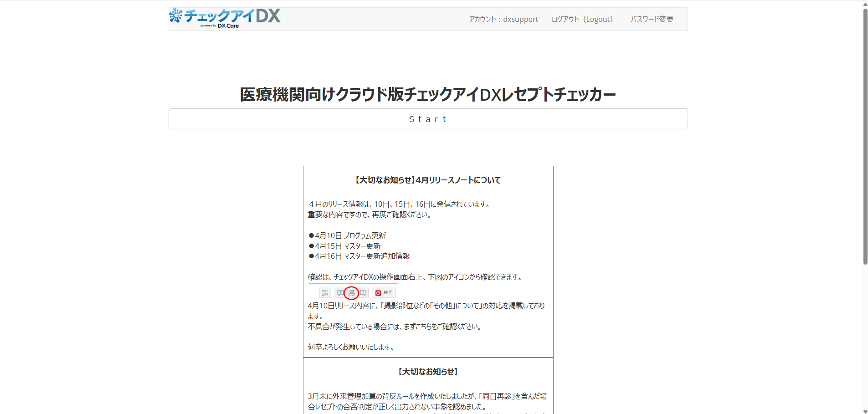This screenshot has height=414, width=868.
Task: Click the green user-list icon in notice image
Action: (x=325, y=293)
